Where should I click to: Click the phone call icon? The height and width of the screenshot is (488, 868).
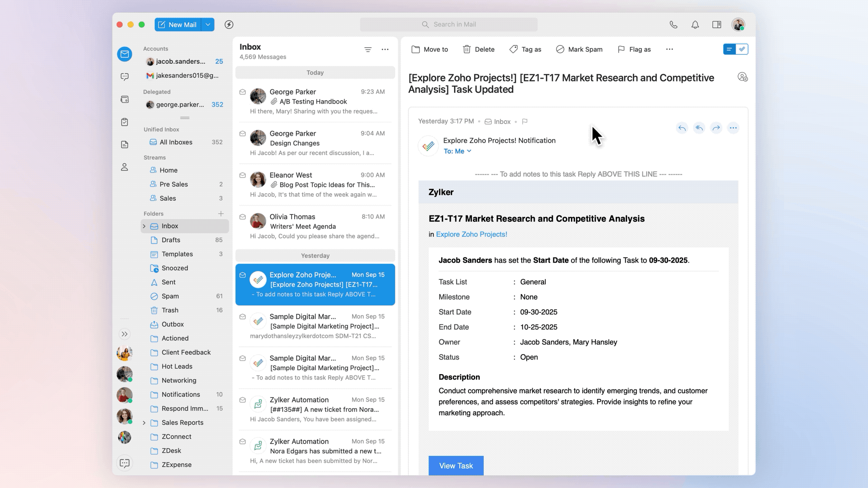pos(673,25)
